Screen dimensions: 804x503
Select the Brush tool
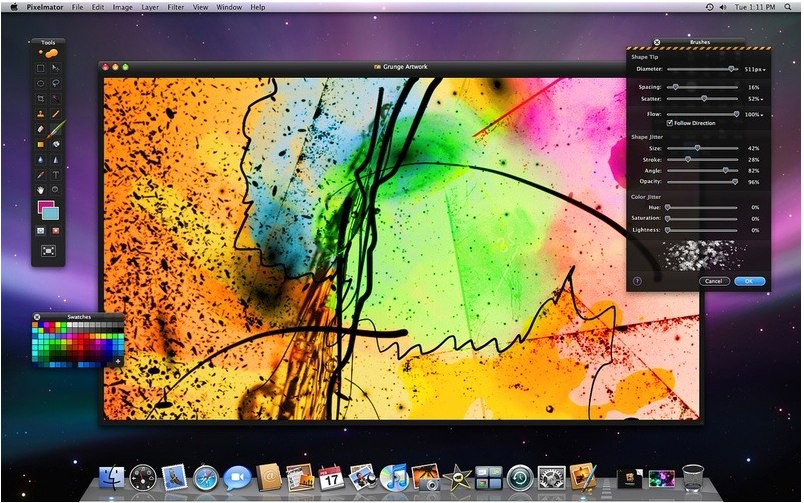[x=56, y=129]
